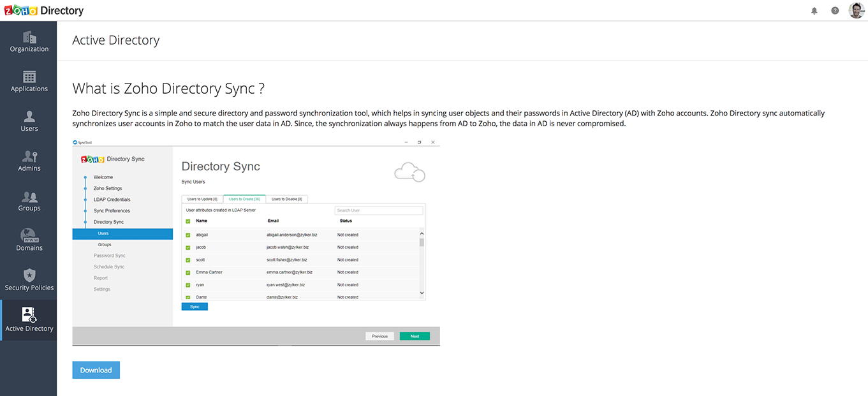Go to Users in the main sidebar
The height and width of the screenshot is (396, 868).
pos(29,121)
